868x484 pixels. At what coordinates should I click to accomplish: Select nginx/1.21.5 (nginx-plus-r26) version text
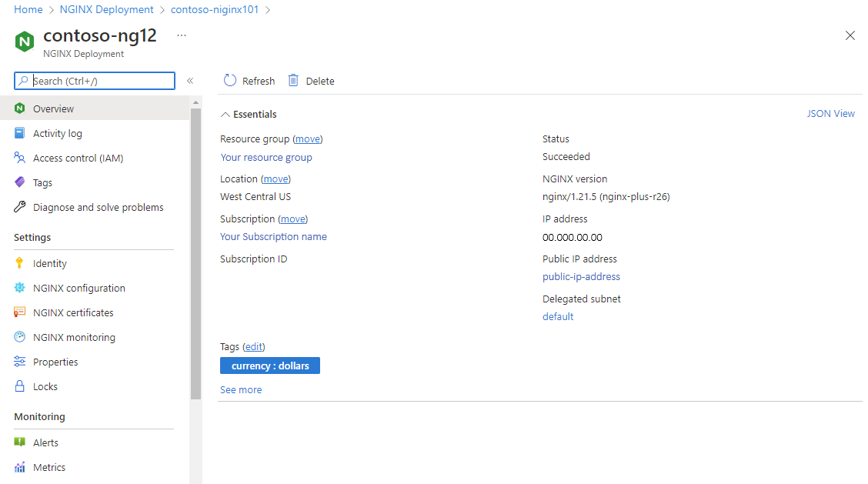point(606,196)
